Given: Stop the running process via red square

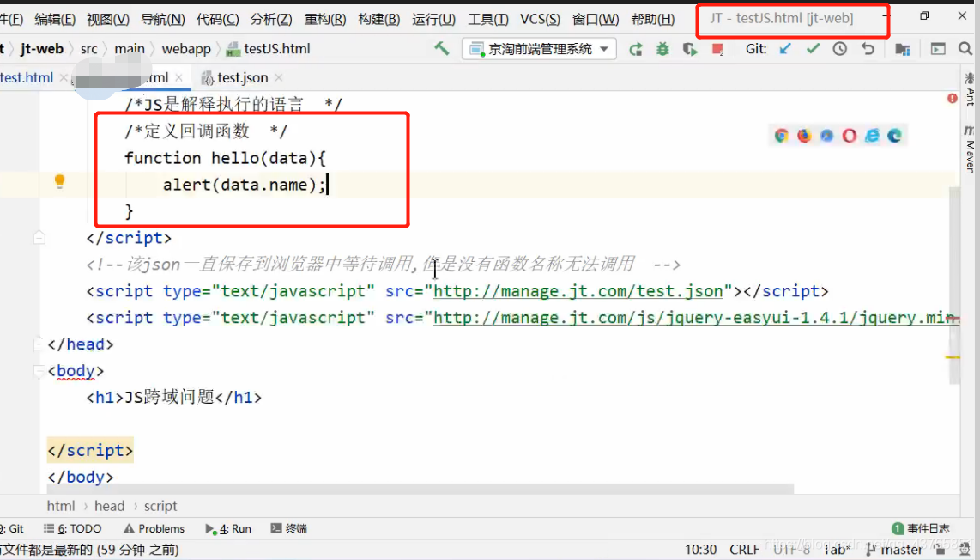Looking at the screenshot, I should pos(717,49).
